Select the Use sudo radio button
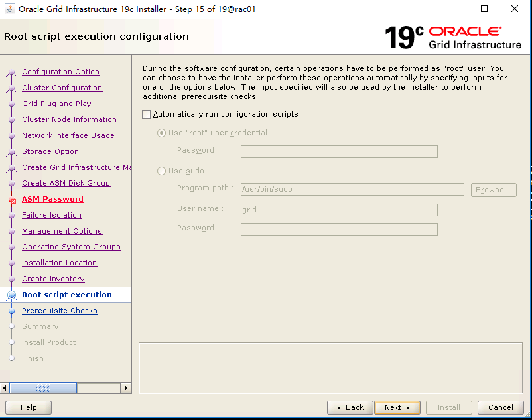 pos(161,171)
